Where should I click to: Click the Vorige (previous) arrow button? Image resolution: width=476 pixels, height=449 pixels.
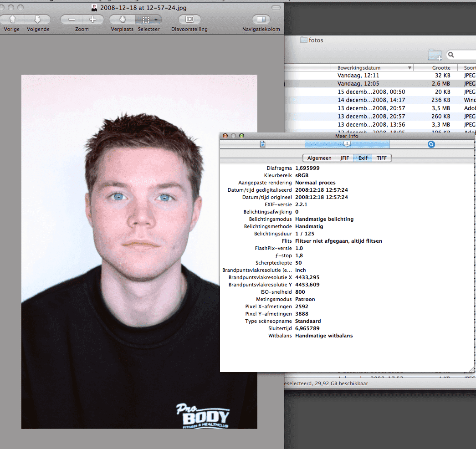pyautogui.click(x=13, y=20)
